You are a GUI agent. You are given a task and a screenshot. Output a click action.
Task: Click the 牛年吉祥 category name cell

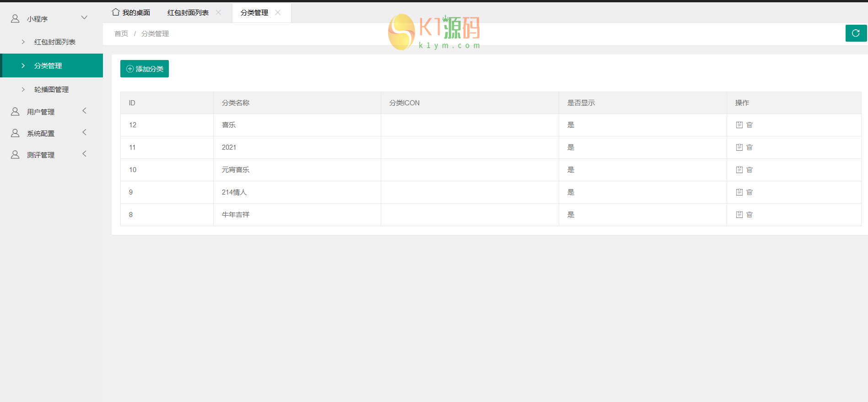pos(297,215)
